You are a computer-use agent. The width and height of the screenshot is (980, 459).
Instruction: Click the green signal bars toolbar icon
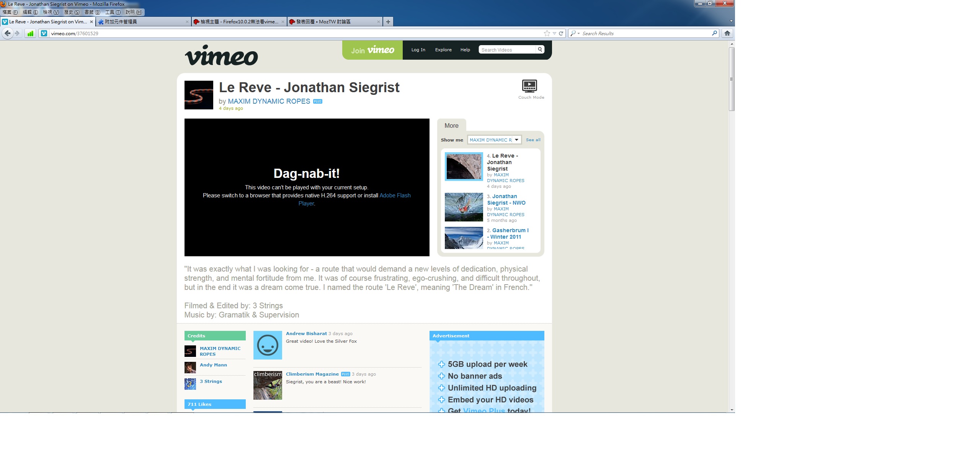(x=30, y=33)
